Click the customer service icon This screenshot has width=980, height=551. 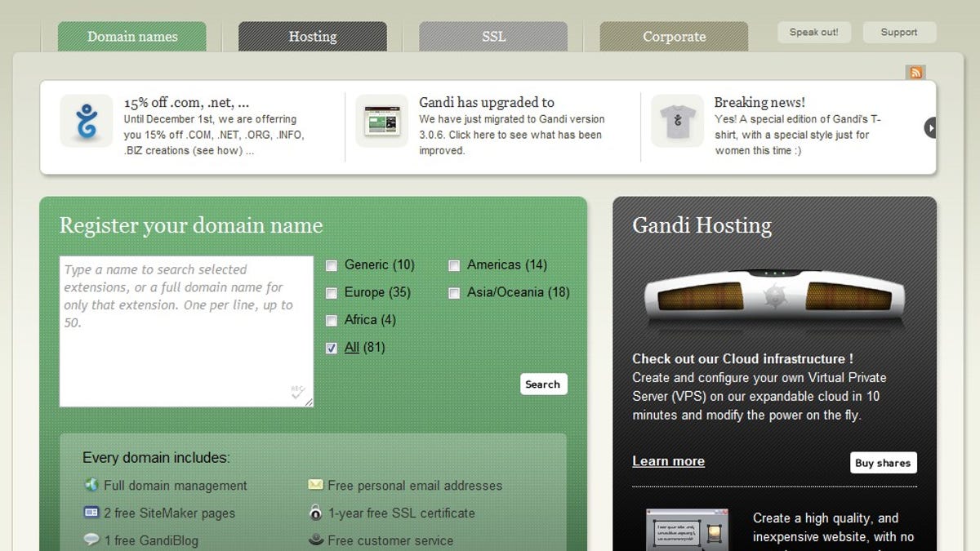coord(315,540)
